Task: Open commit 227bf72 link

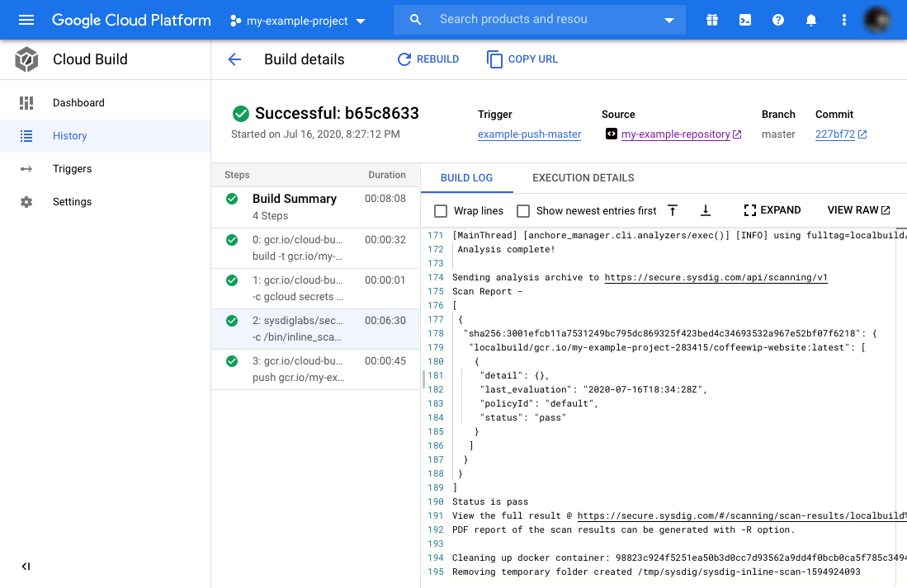Action: click(x=834, y=134)
